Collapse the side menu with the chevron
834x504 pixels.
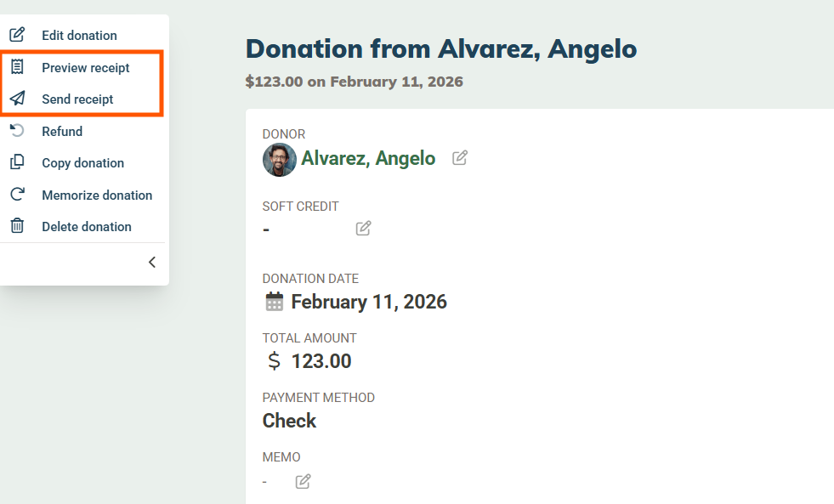click(x=152, y=263)
